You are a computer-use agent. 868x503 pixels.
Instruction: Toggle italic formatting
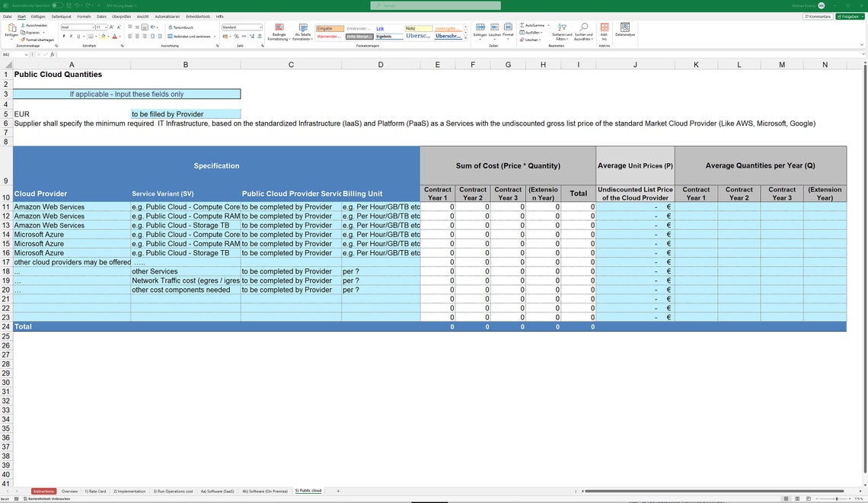(72, 35)
